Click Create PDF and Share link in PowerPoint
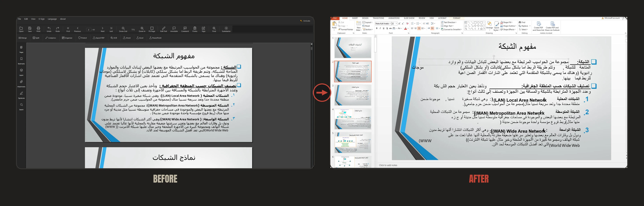The image size is (644, 206). click(538, 26)
